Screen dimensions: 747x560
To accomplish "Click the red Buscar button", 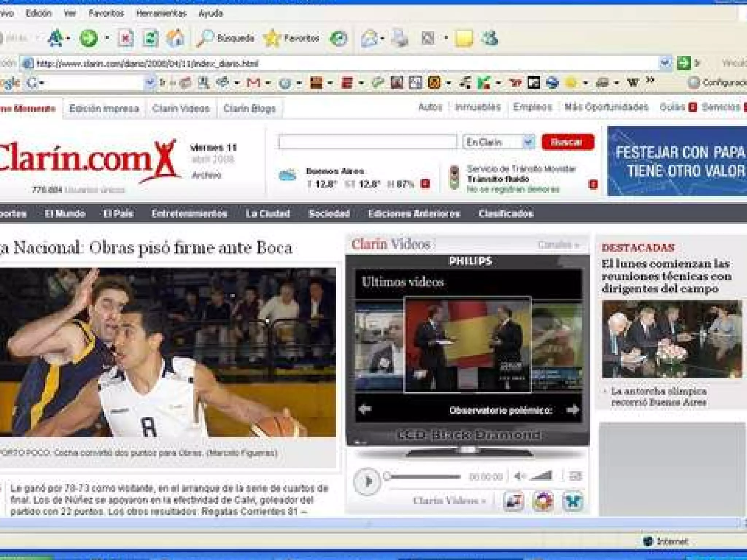I will pyautogui.click(x=568, y=142).
